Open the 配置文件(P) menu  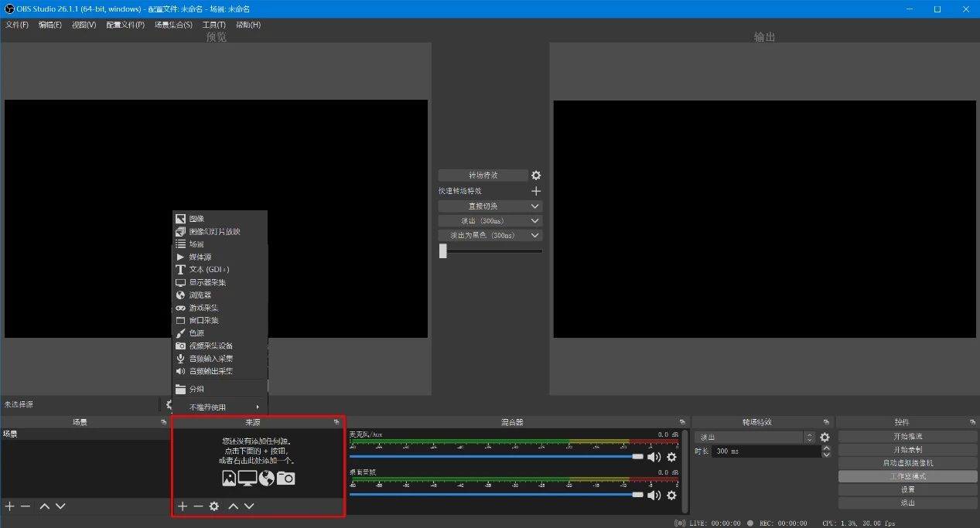pos(125,25)
